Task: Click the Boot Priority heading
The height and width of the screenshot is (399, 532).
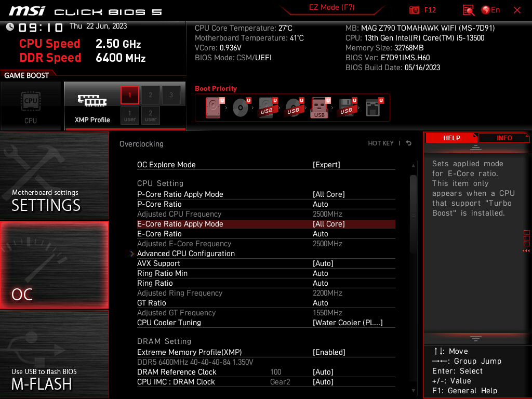Action: (x=216, y=88)
